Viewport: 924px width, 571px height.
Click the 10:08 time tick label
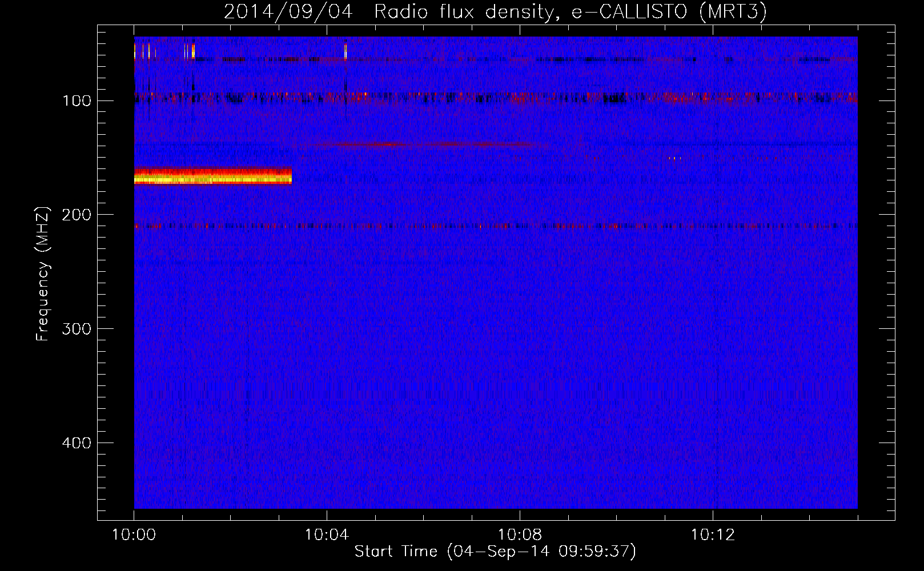coord(520,534)
